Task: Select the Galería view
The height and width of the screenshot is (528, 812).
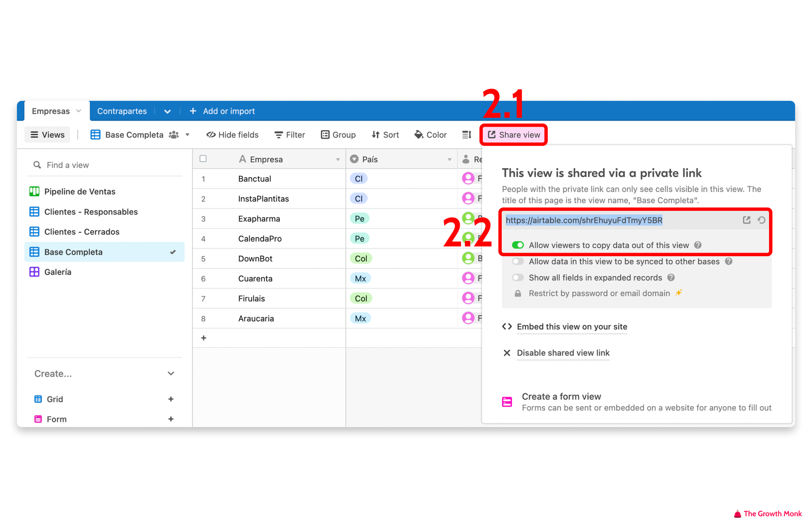Action: coord(57,272)
